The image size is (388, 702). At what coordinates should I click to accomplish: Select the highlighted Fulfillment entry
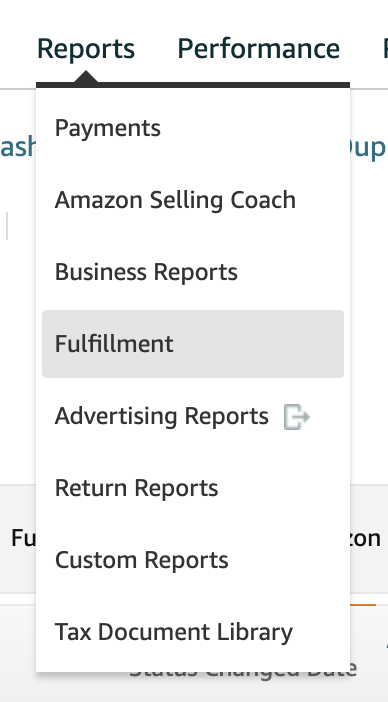pos(193,344)
